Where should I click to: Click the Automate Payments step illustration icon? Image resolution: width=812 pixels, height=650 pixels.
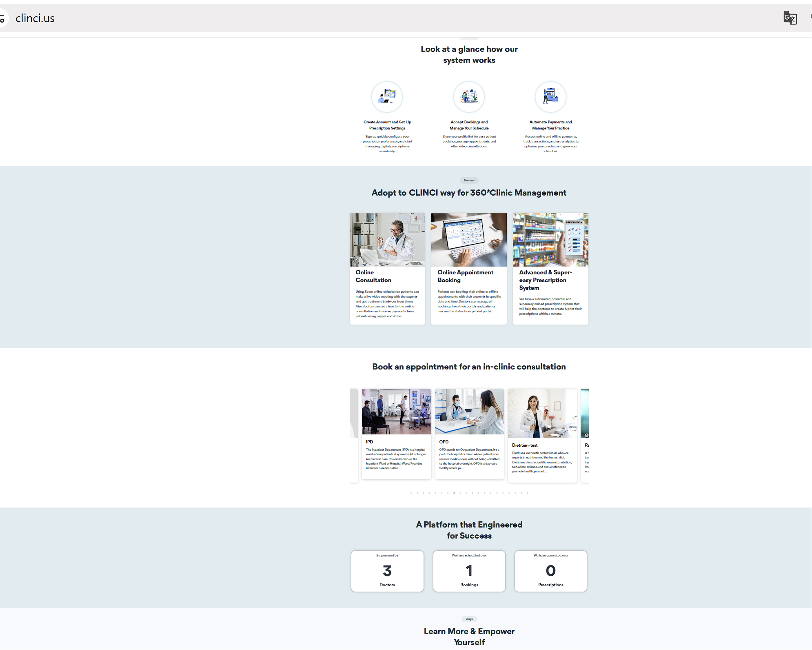coord(551,97)
